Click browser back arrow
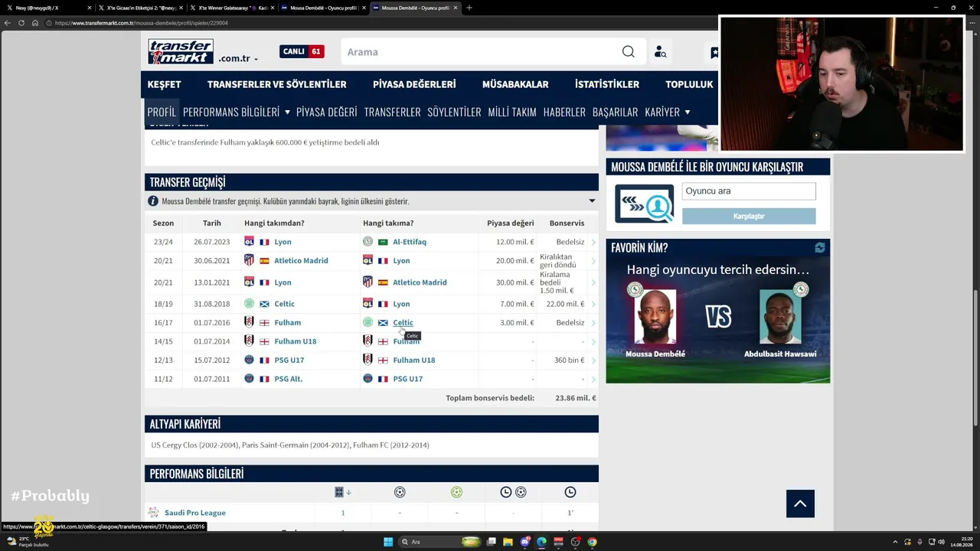980x551 pixels. [8, 23]
